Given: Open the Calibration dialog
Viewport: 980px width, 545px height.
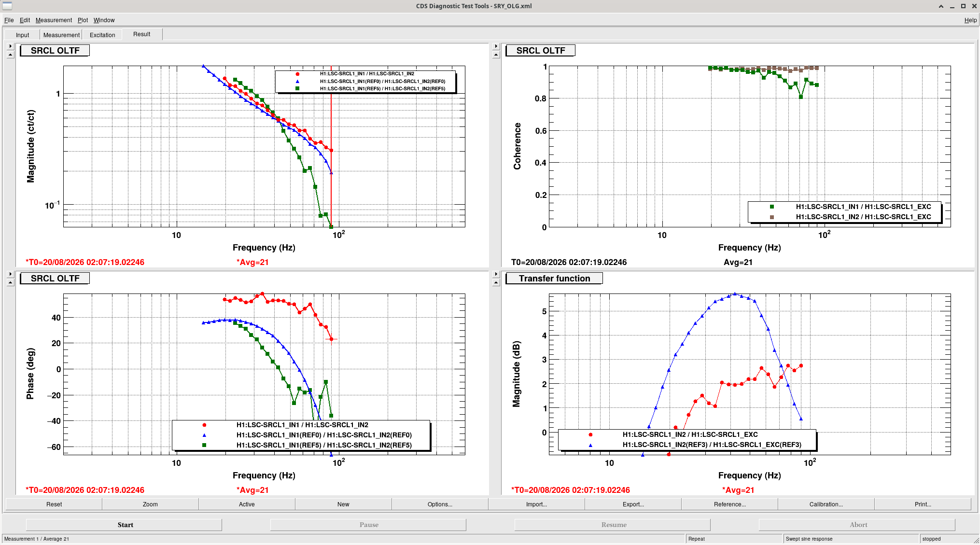Looking at the screenshot, I should pos(826,504).
